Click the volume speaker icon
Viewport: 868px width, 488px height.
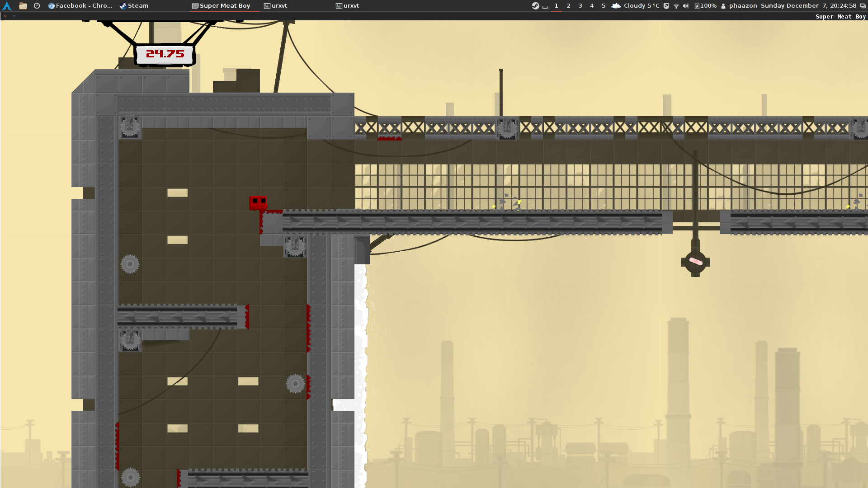tap(686, 6)
